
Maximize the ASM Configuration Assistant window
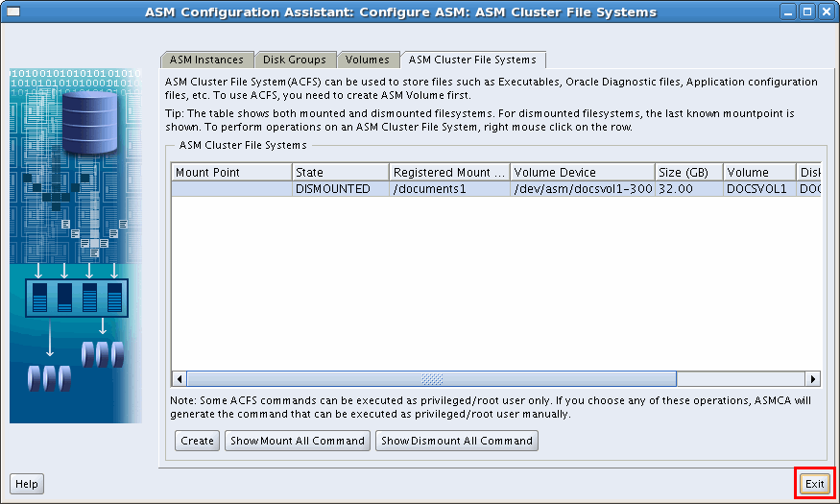point(807,12)
